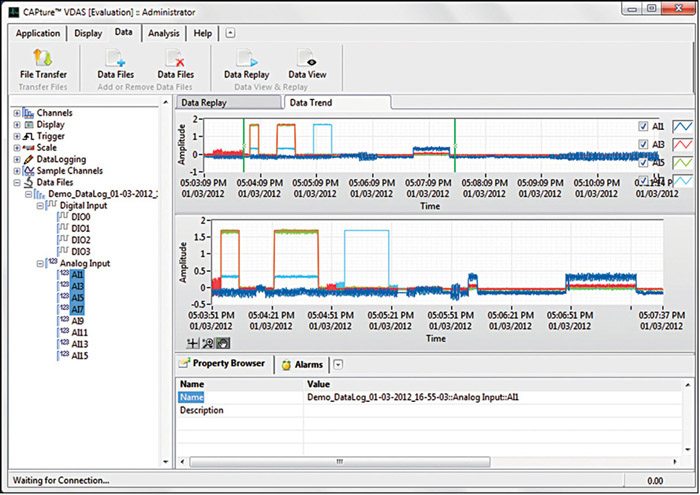Toggle the AI5 plot legend checkbox
Viewport: 700px width, 495px height.
point(642,162)
